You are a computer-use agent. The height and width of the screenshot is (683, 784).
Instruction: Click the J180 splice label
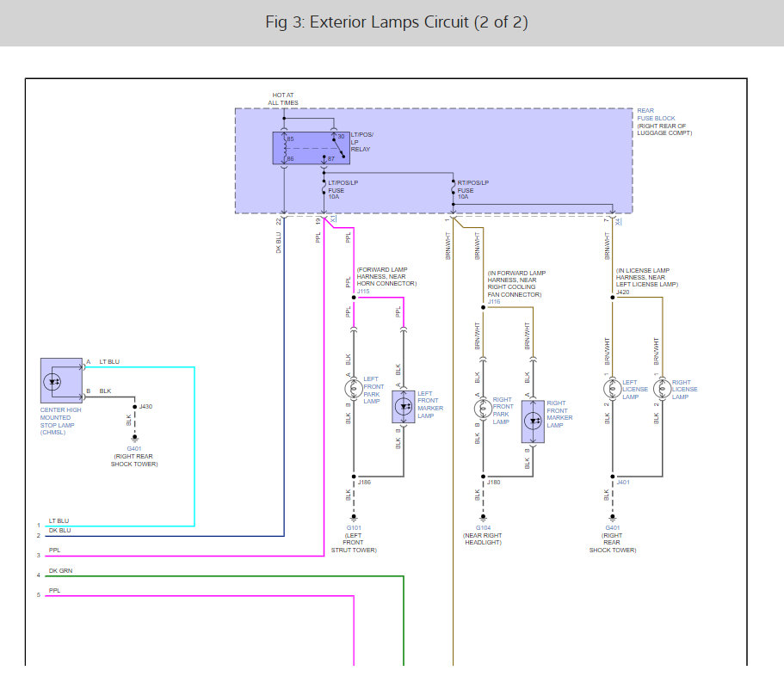pyautogui.click(x=493, y=483)
